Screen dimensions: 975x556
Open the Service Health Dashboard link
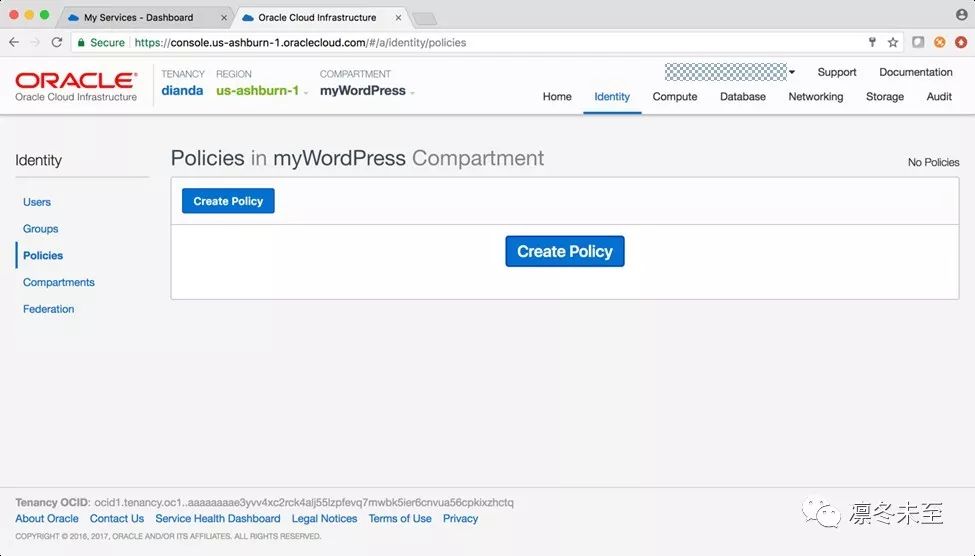[218, 519]
